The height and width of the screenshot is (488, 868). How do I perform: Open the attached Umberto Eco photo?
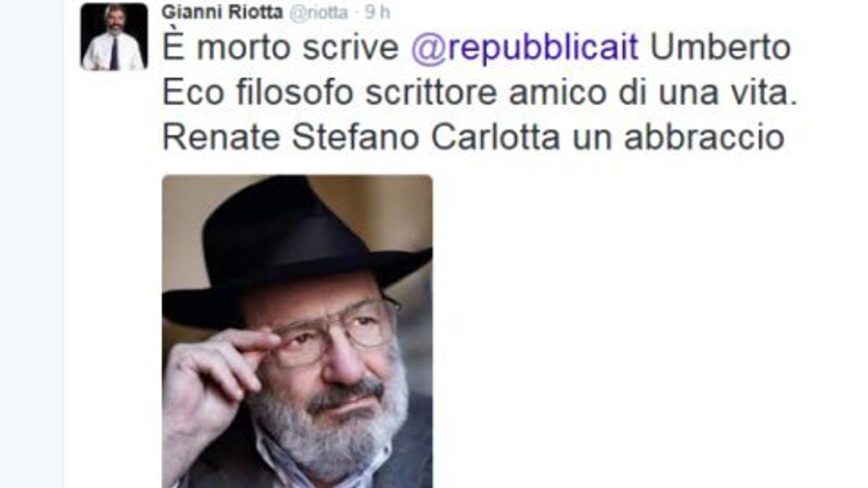point(297,331)
